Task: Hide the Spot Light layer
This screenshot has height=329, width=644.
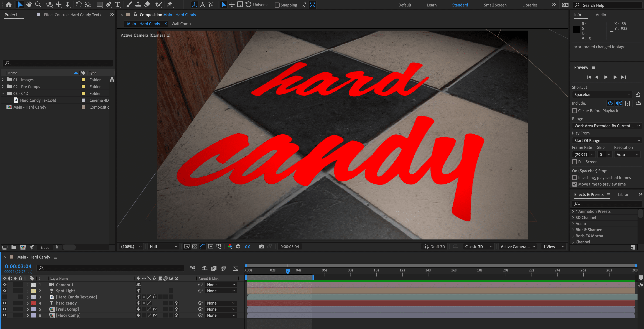Action: tap(4, 291)
